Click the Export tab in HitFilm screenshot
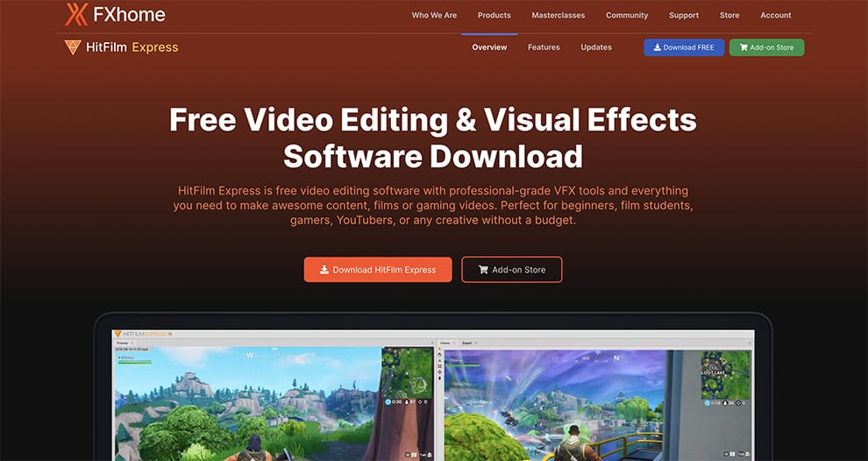The height and width of the screenshot is (461, 868). [467, 344]
